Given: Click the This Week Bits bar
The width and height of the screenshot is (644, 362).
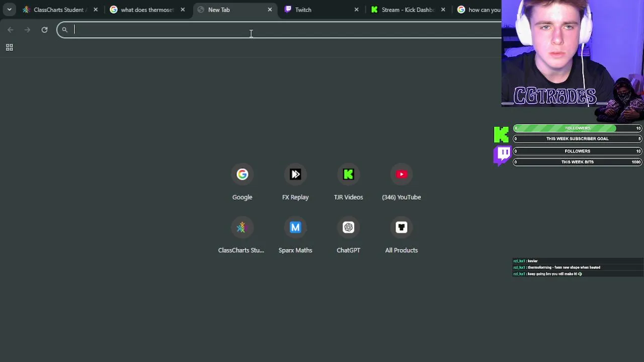Looking at the screenshot, I should [x=578, y=162].
